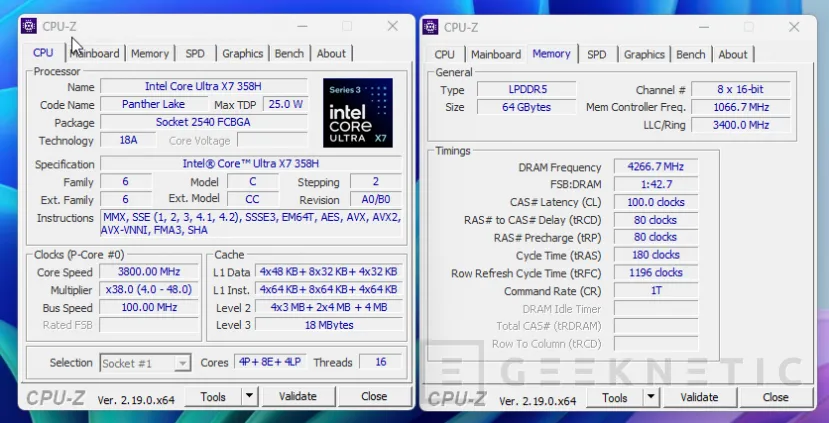Image resolution: width=829 pixels, height=423 pixels.
Task: Open Graphics tab in right CPU-Z window
Action: click(x=644, y=54)
